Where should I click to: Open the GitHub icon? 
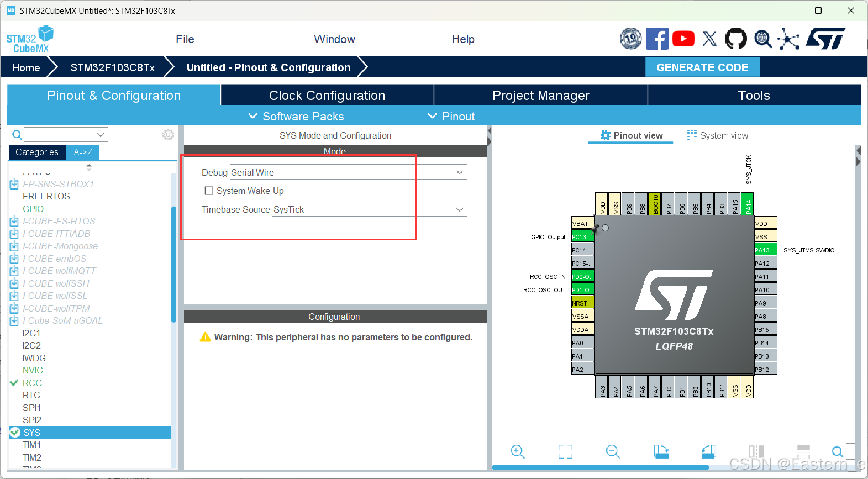click(x=735, y=39)
